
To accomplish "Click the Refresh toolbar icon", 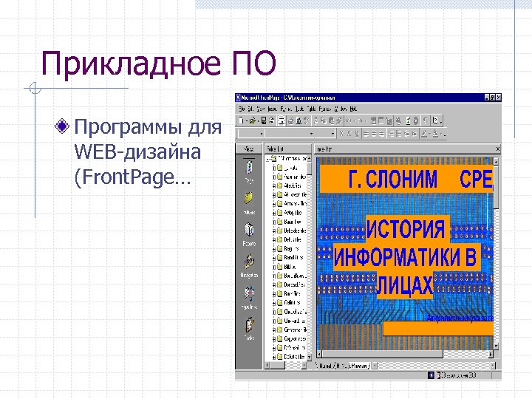I will tap(408, 120).
